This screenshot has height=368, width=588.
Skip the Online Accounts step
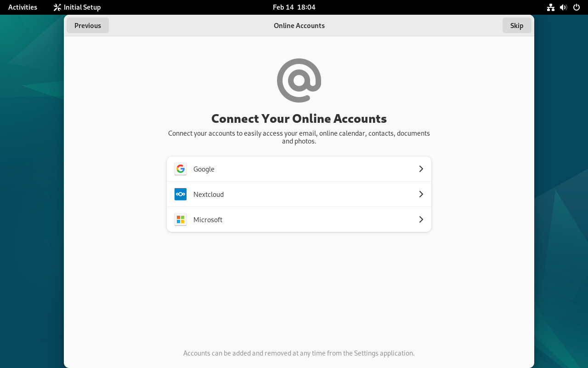coord(517,26)
